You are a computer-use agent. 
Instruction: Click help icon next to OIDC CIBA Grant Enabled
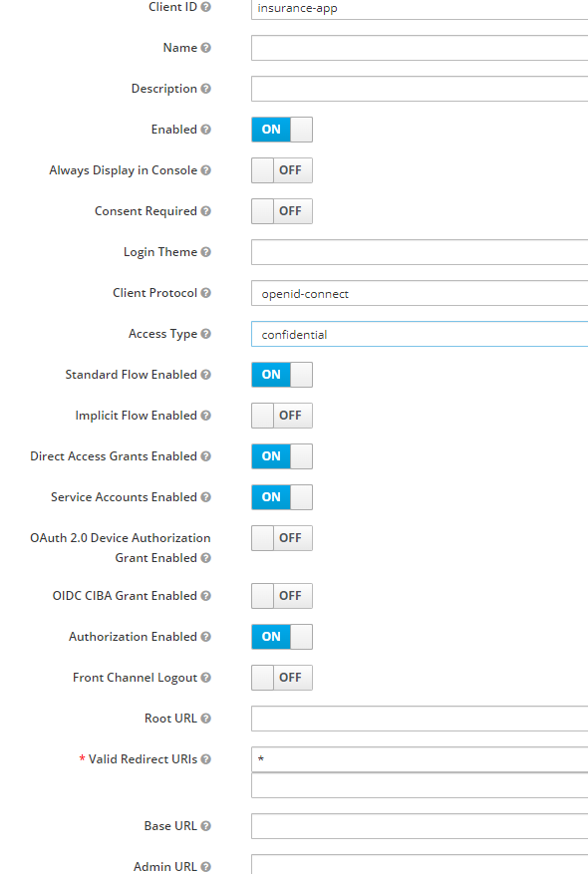[x=205, y=596]
